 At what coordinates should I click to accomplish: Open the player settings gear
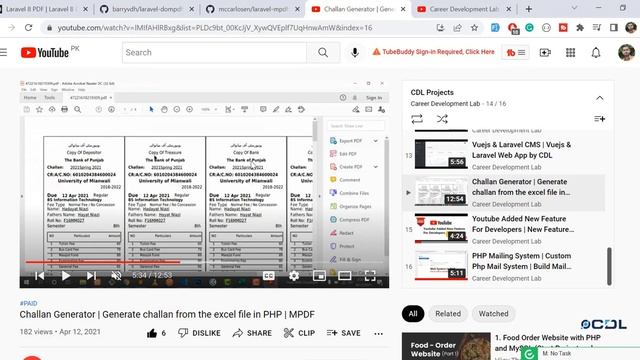coord(293,276)
